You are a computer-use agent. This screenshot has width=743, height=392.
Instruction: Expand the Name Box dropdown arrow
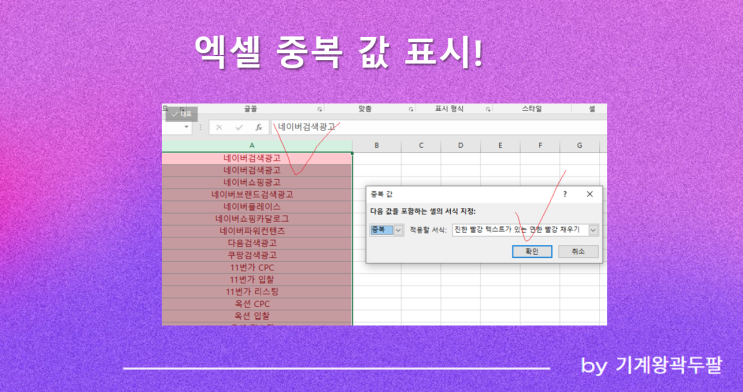click(187, 127)
